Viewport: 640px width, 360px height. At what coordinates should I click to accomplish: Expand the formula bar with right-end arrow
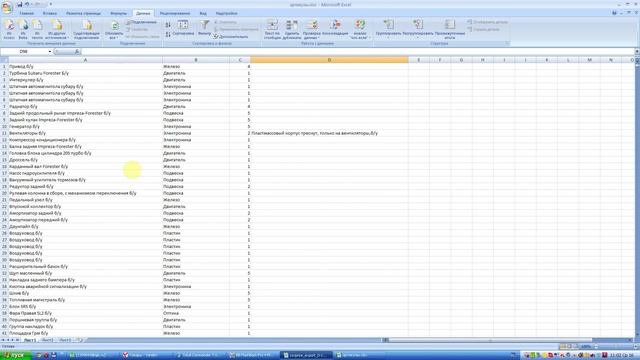(x=637, y=52)
